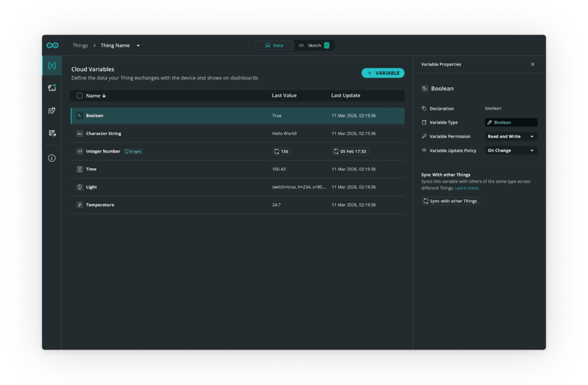
Task: Switch to the Data tab
Action: pos(274,45)
